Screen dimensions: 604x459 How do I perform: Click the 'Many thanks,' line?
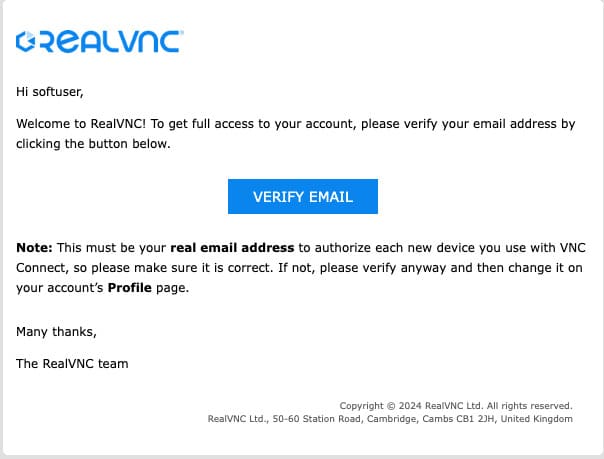coord(56,331)
